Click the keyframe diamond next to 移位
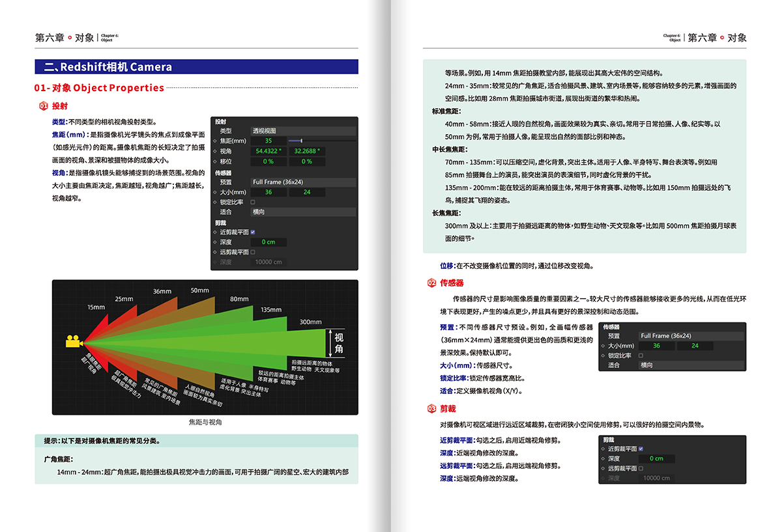The width and height of the screenshot is (782, 532). click(215, 161)
